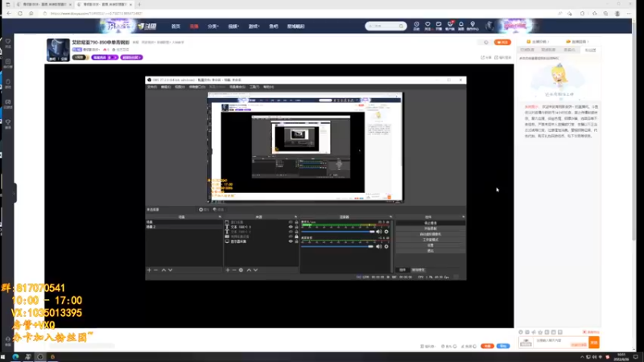The image size is (644, 362).
Task: Expand the collapsed left sidebar handle
Action: click(14, 193)
